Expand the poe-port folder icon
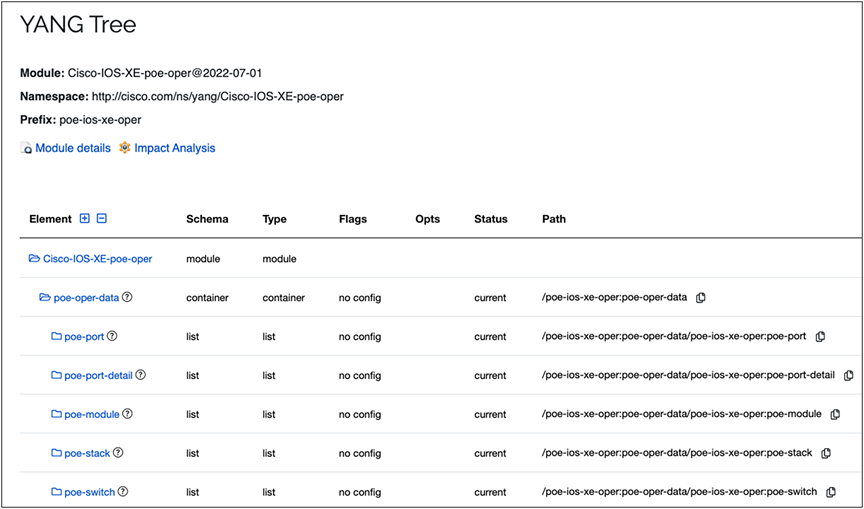Screen dimensions: 864x509 click(56, 336)
